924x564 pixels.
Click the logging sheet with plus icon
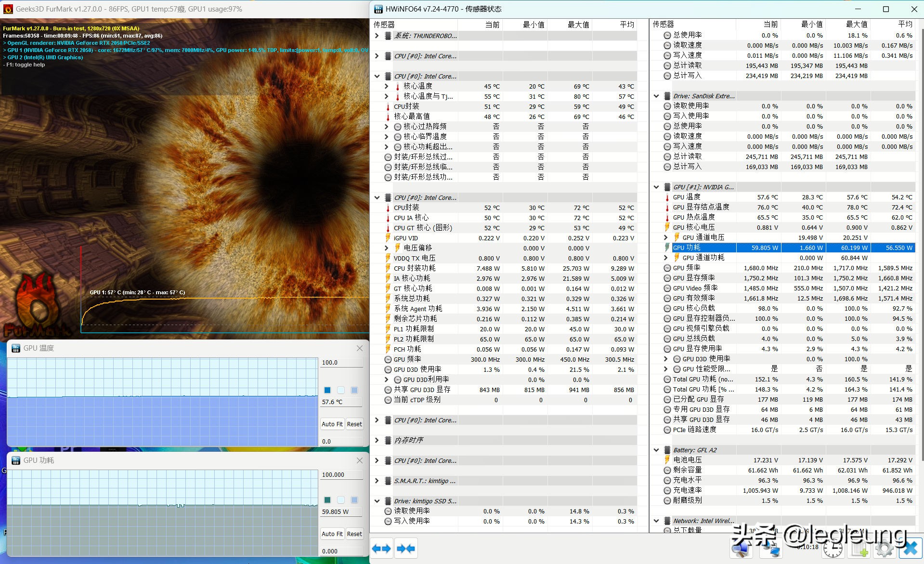(x=859, y=549)
